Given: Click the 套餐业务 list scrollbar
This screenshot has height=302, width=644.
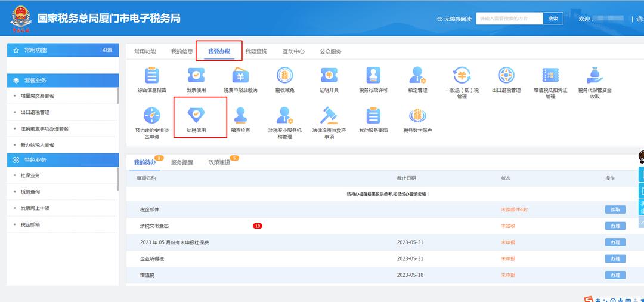Looking at the screenshot, I should pos(118,95).
